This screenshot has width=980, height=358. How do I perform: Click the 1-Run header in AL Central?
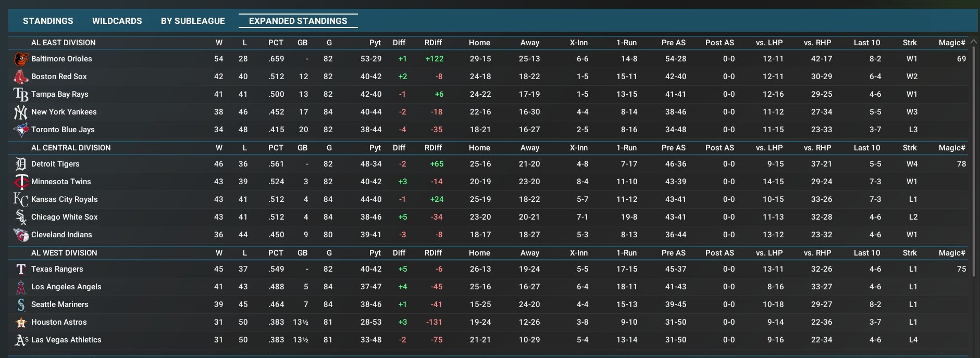tap(626, 148)
